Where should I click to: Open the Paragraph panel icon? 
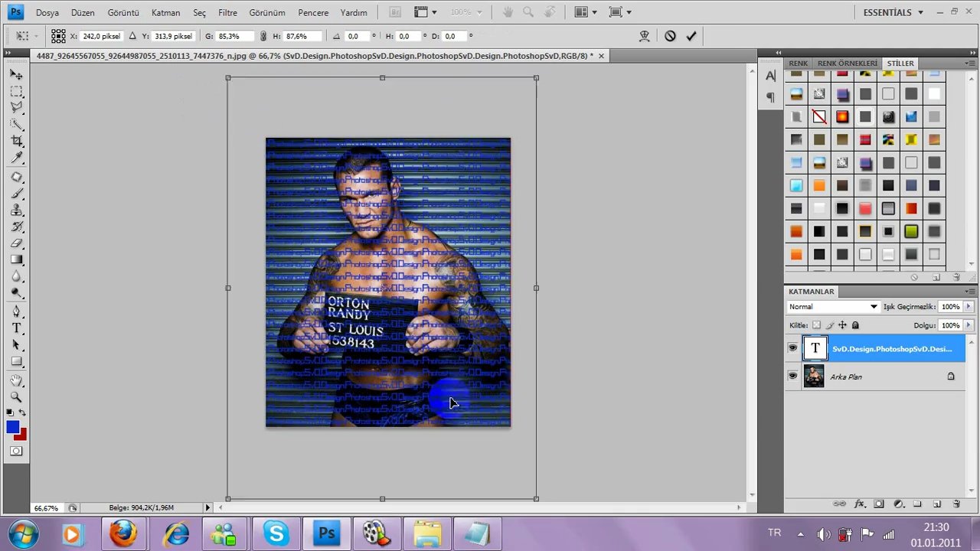(770, 97)
